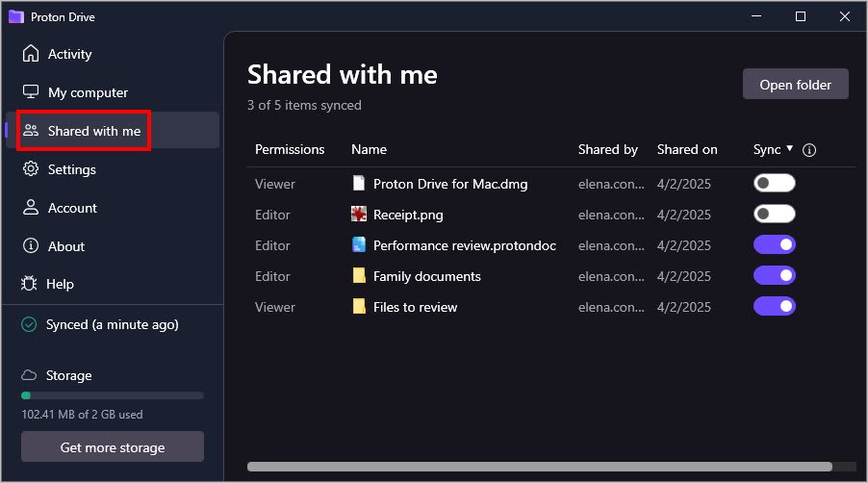868x483 pixels.
Task: Select the Family documents folder name
Action: (427, 276)
